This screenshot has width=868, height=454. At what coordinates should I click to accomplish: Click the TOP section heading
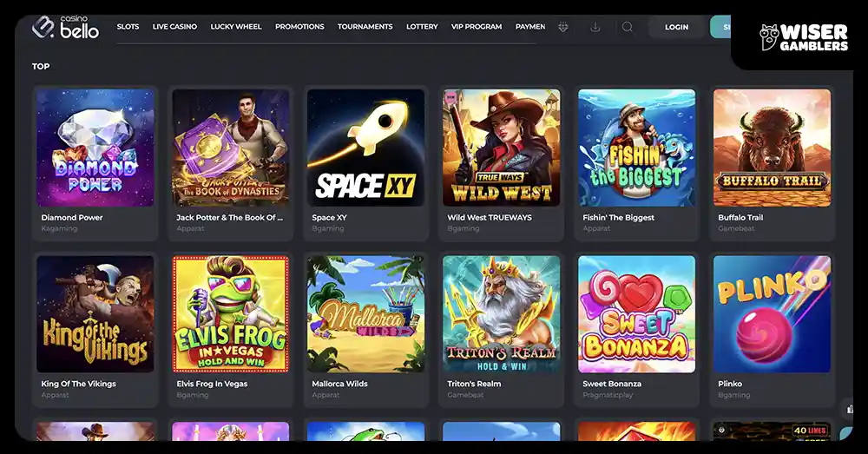coord(41,67)
